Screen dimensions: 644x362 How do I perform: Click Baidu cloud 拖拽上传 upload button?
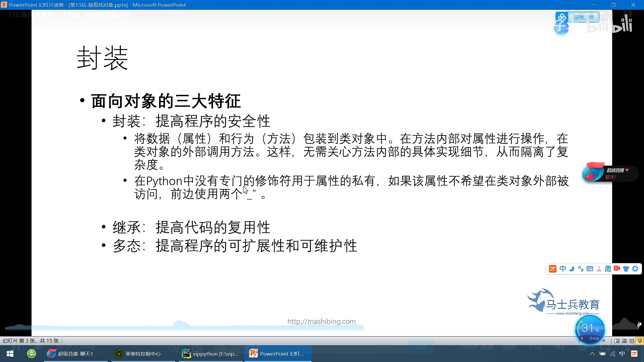[583, 17]
